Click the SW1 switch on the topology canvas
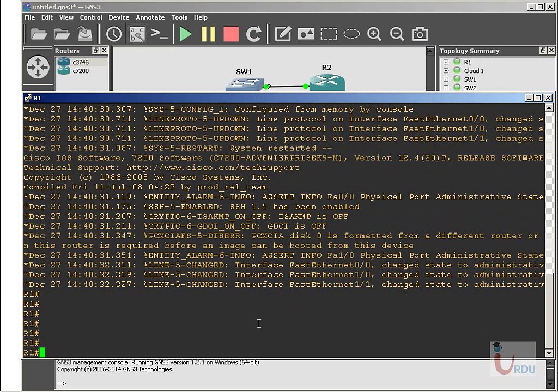The width and height of the screenshot is (558, 392). 245,84
